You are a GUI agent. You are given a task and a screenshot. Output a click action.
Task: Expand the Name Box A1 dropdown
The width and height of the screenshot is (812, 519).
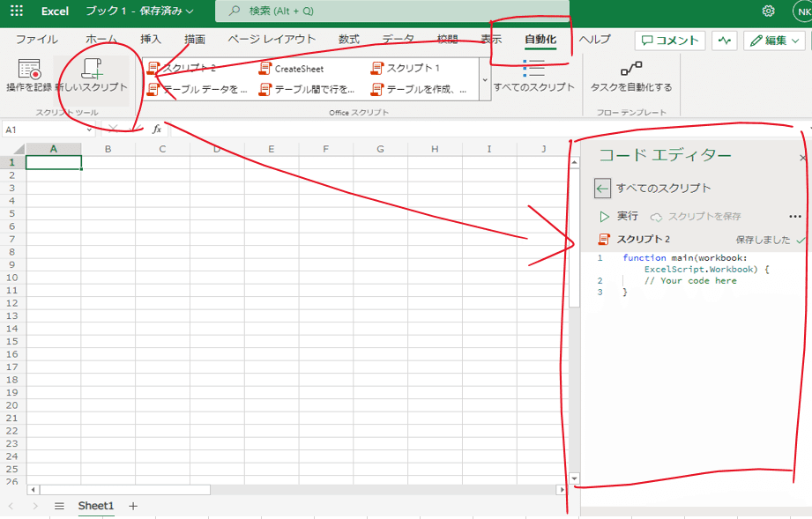(90, 130)
